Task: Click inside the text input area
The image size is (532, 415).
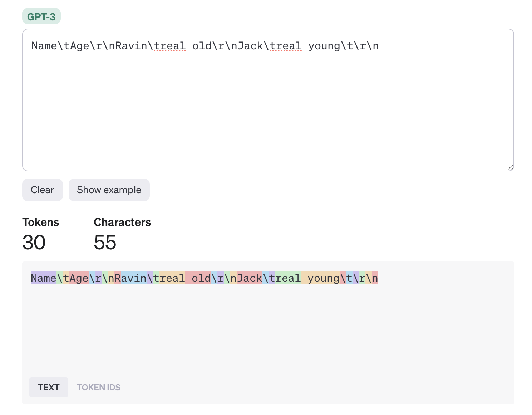Action: pos(268,107)
